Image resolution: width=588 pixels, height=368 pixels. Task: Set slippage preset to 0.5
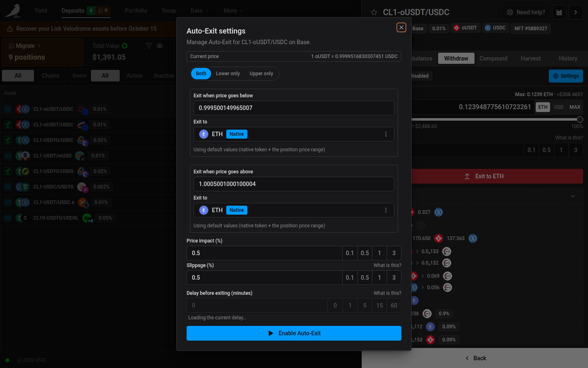tap(365, 278)
